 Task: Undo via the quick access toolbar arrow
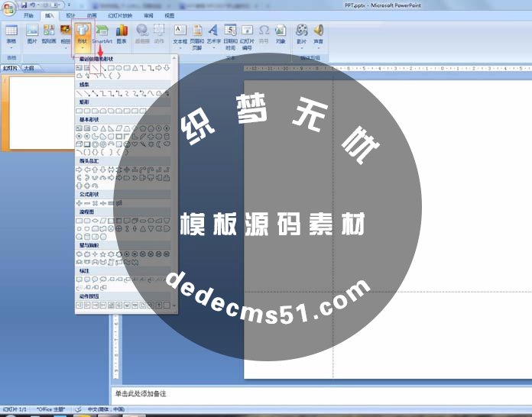[x=33, y=5]
